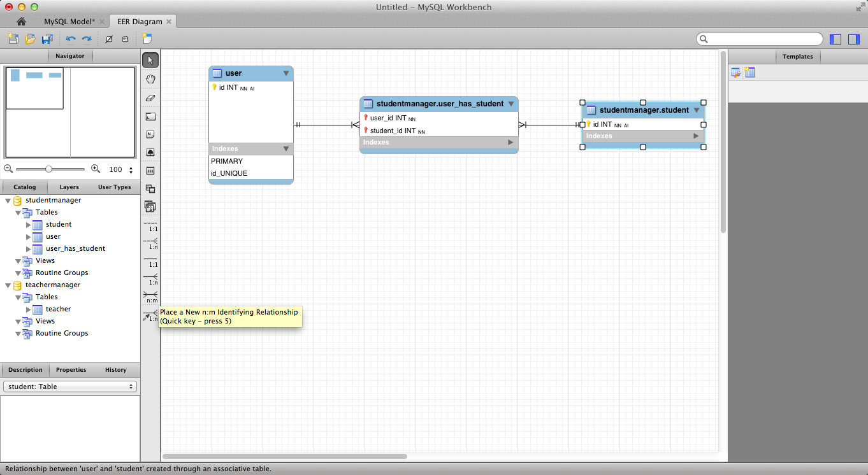
Task: Select the place new layer tool
Action: point(150,117)
